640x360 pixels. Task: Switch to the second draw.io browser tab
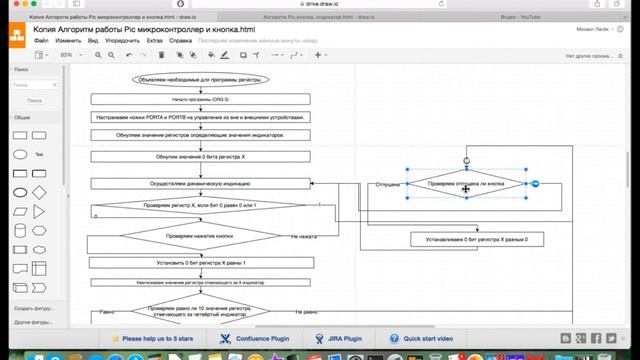[319, 17]
